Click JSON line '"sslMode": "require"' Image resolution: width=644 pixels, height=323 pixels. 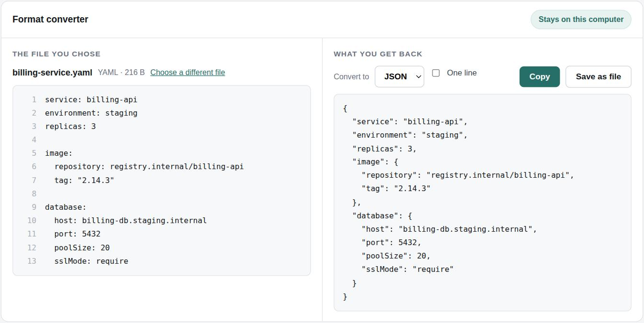408,269
